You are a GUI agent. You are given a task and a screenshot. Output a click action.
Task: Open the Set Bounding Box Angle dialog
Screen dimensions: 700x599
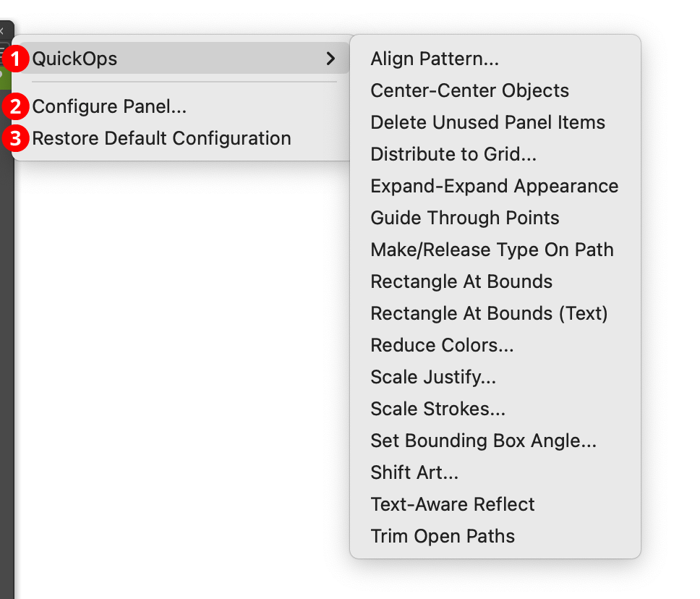pos(483,441)
